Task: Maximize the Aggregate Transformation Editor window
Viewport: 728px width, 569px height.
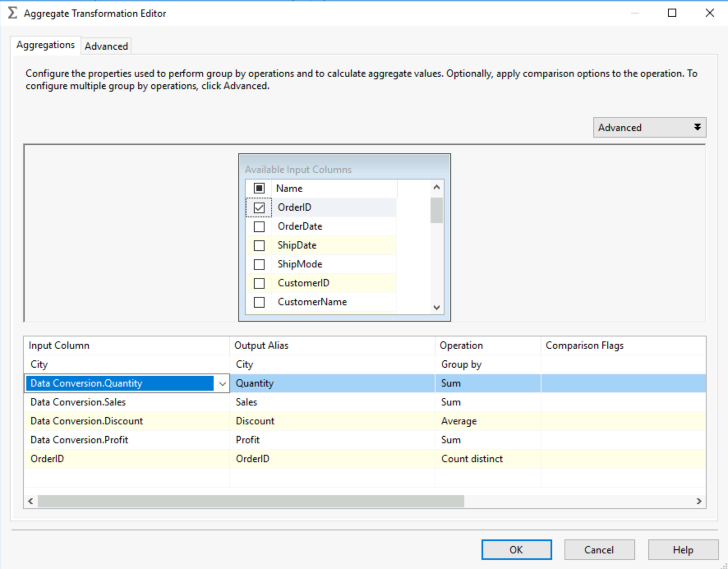Action: (x=672, y=13)
